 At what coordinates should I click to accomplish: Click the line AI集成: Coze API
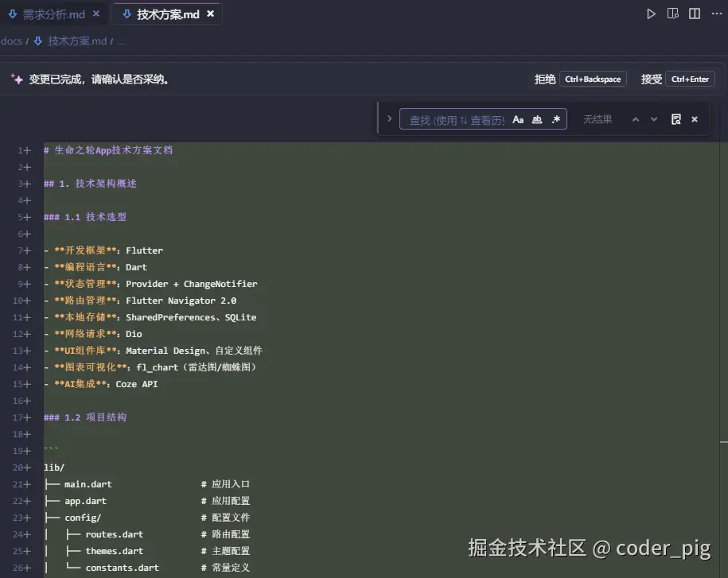(101, 384)
